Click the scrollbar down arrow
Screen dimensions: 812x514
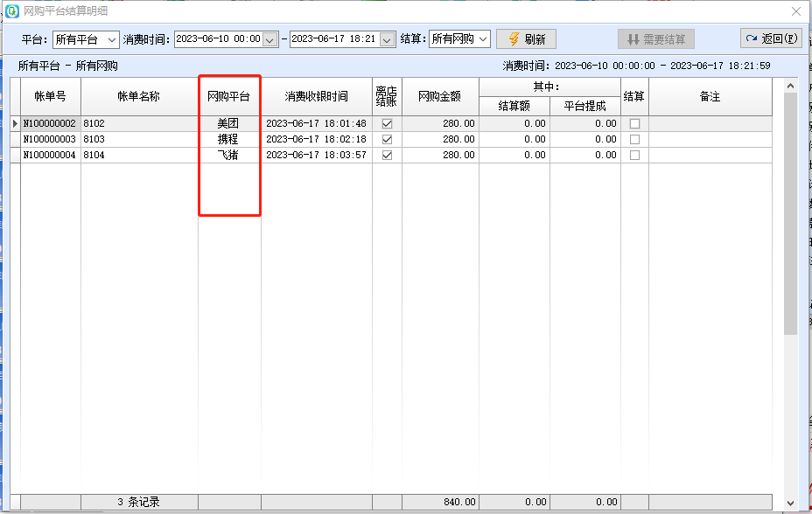(790, 503)
